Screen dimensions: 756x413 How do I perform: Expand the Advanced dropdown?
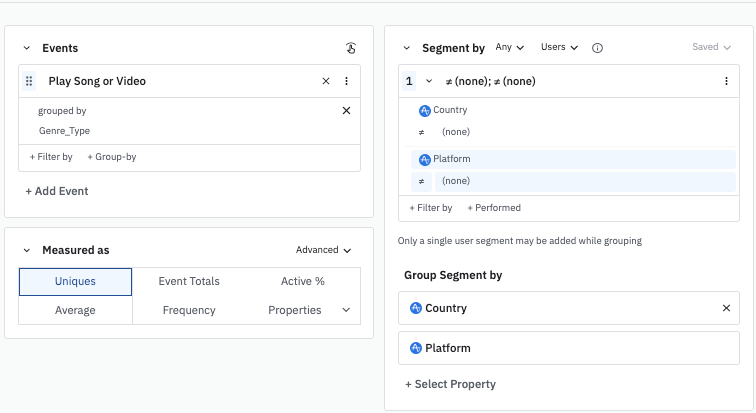tap(323, 250)
